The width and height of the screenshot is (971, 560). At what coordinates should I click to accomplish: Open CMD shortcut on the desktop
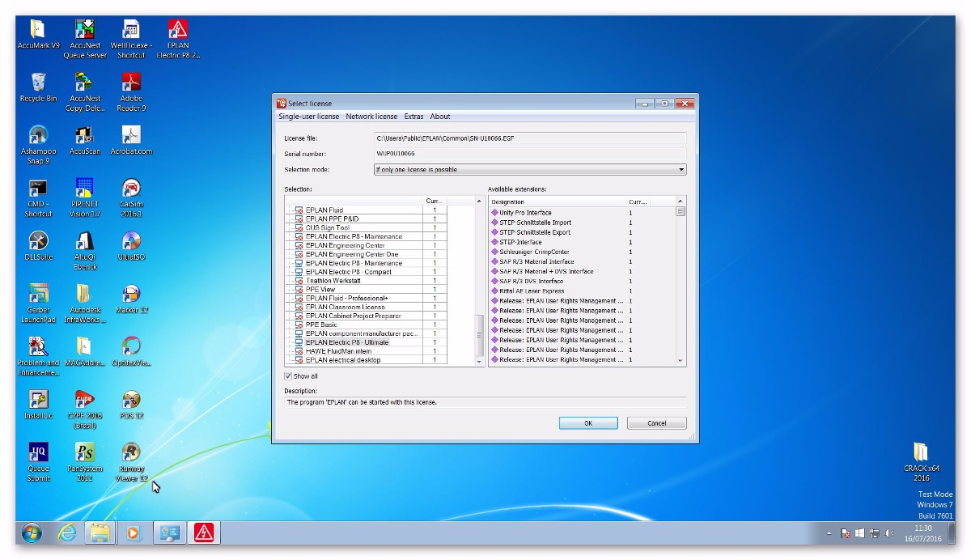[x=38, y=198]
